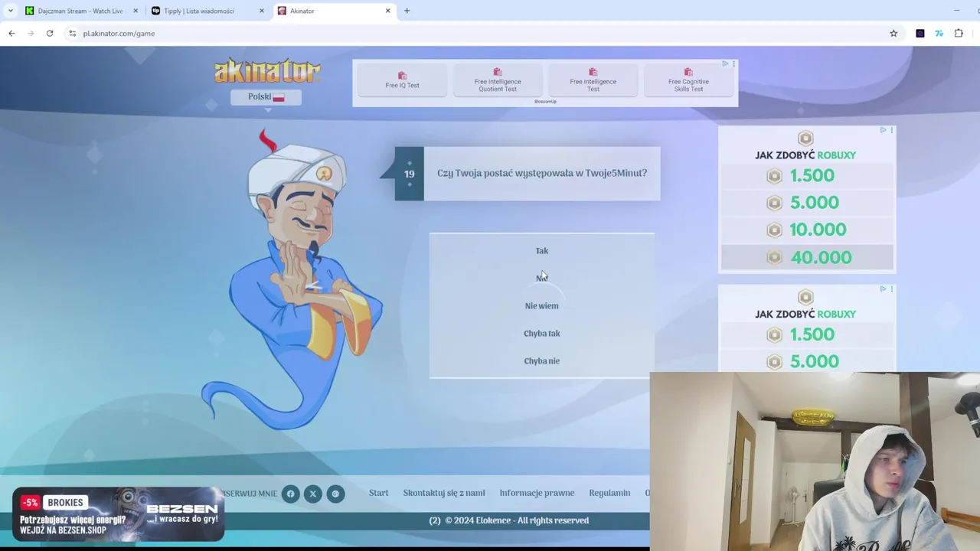980x551 pixels.
Task: Close the Akinator browser tab
Action: pyautogui.click(x=387, y=11)
